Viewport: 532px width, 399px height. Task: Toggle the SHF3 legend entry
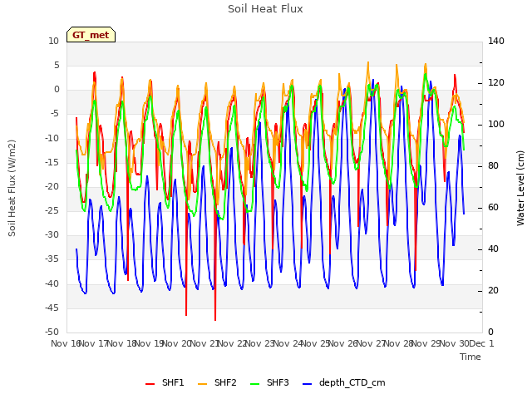click(x=269, y=383)
